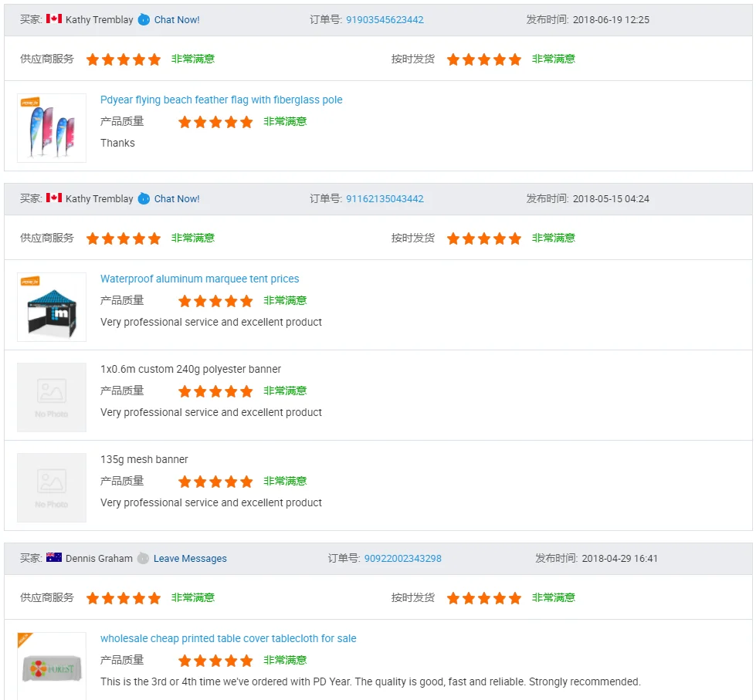The width and height of the screenshot is (756, 700).
Task: Click the printed tablecloth product thumbnail
Action: pos(52,666)
